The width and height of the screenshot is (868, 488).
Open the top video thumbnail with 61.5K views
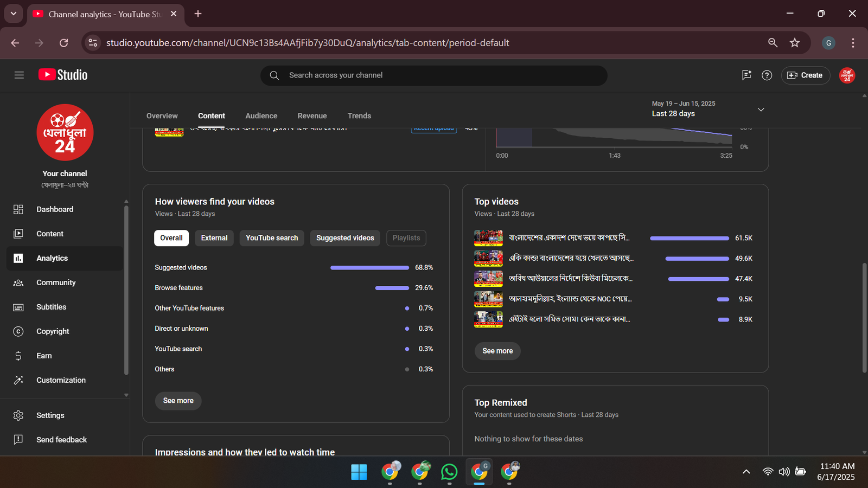(x=488, y=238)
